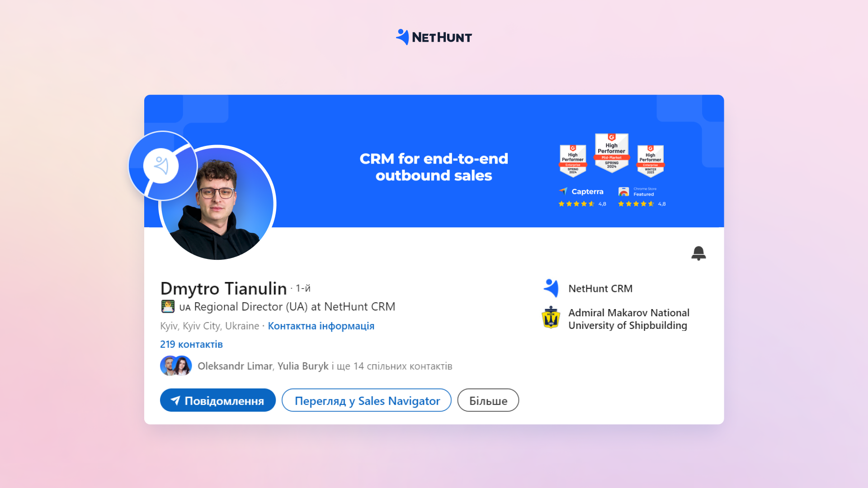Click the Chrome Store 4.8 star rating
Viewport: 868px width, 488px height.
[x=642, y=204]
